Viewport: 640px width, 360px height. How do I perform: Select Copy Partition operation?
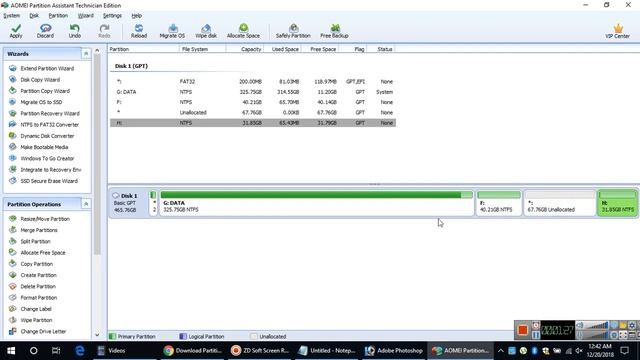(37, 264)
